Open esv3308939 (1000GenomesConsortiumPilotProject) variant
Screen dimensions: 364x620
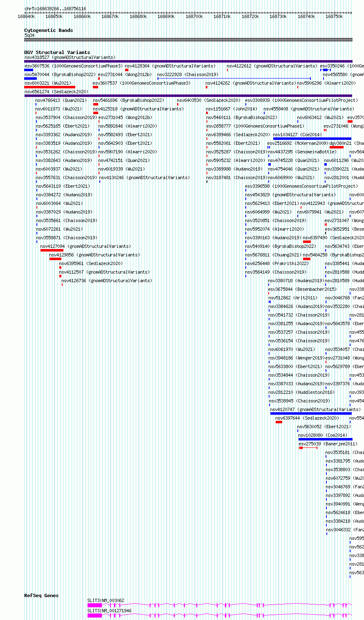[301, 100]
